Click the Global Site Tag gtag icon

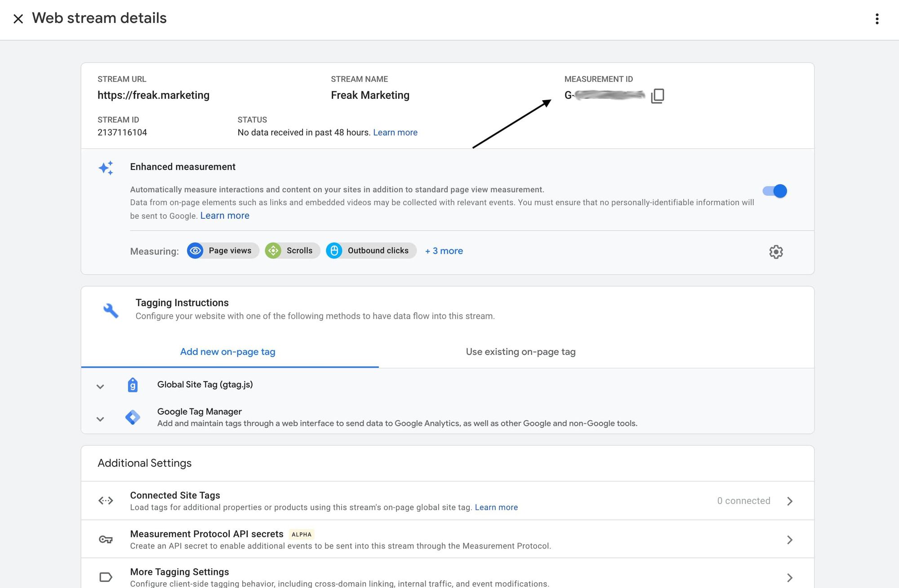tap(133, 385)
